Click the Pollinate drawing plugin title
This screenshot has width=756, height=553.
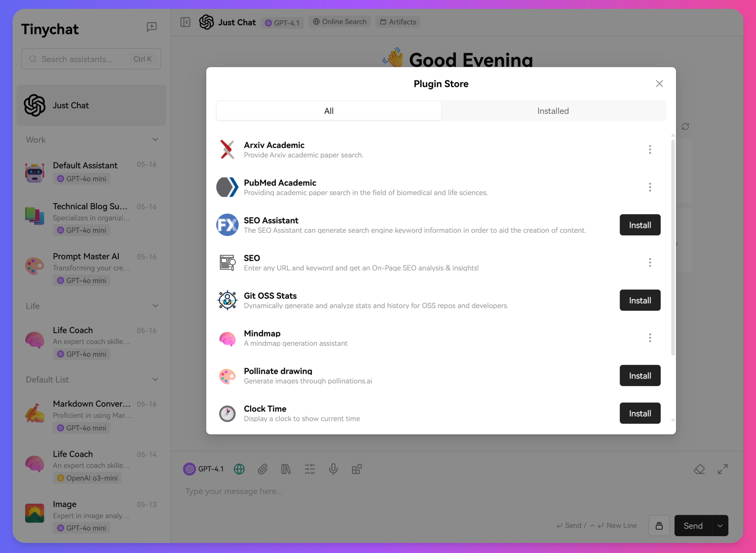(x=278, y=371)
